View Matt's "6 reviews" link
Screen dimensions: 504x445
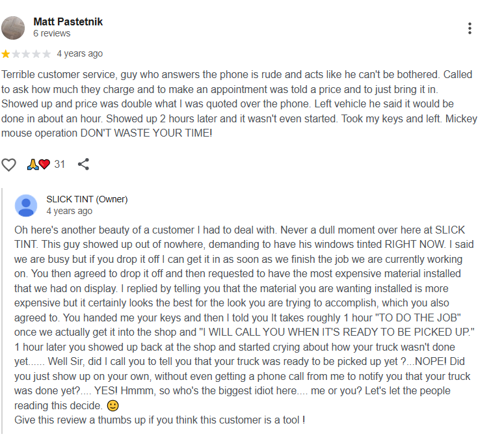click(x=52, y=34)
